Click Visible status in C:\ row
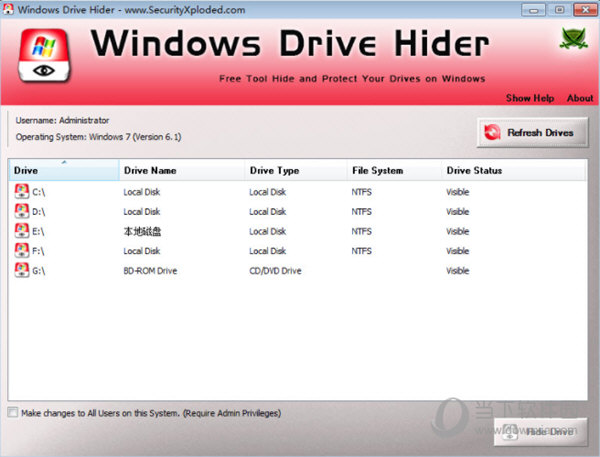This screenshot has height=457, width=600. click(x=458, y=192)
